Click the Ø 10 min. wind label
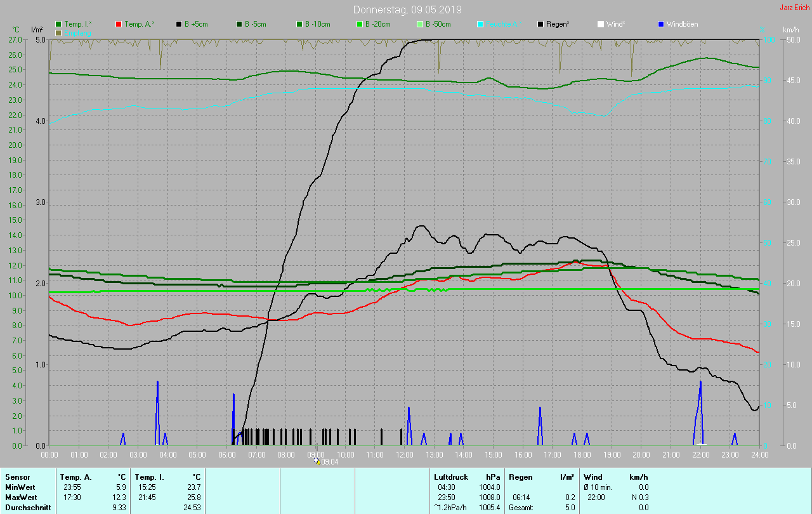The height and width of the screenshot is (514, 812). pos(598,487)
